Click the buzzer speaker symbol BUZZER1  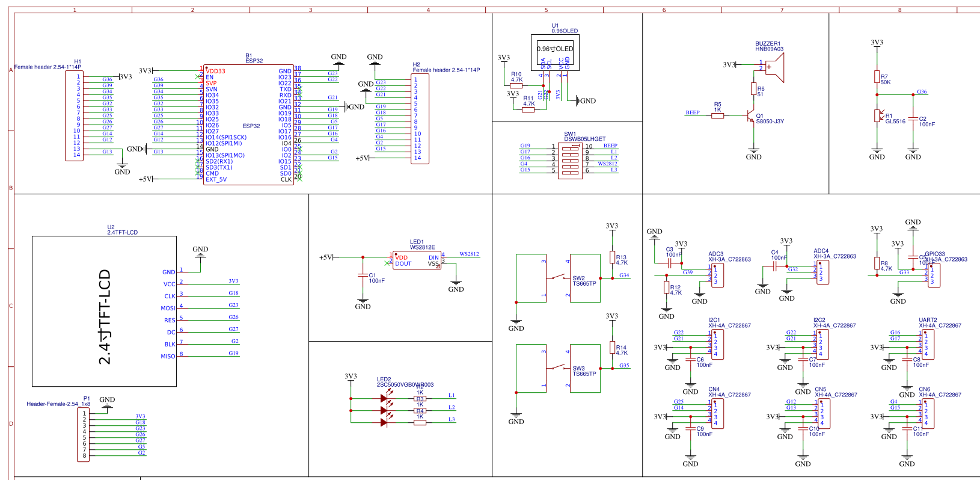(x=776, y=67)
